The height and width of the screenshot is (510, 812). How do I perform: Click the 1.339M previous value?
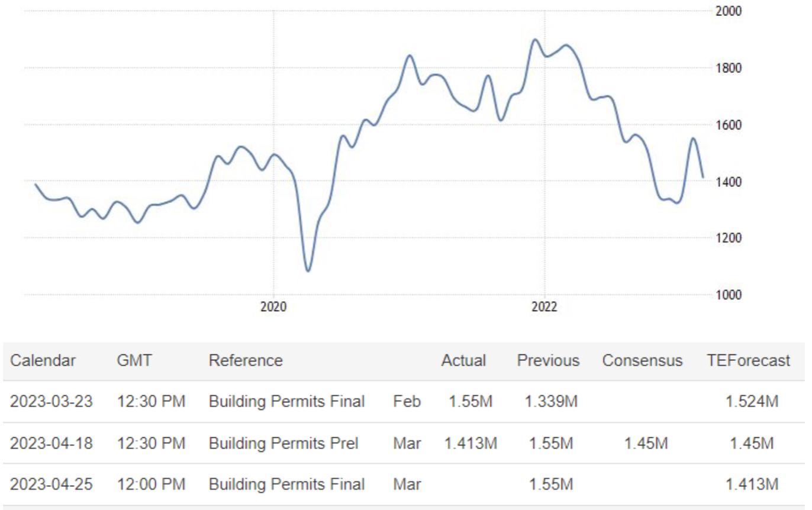tap(551, 402)
